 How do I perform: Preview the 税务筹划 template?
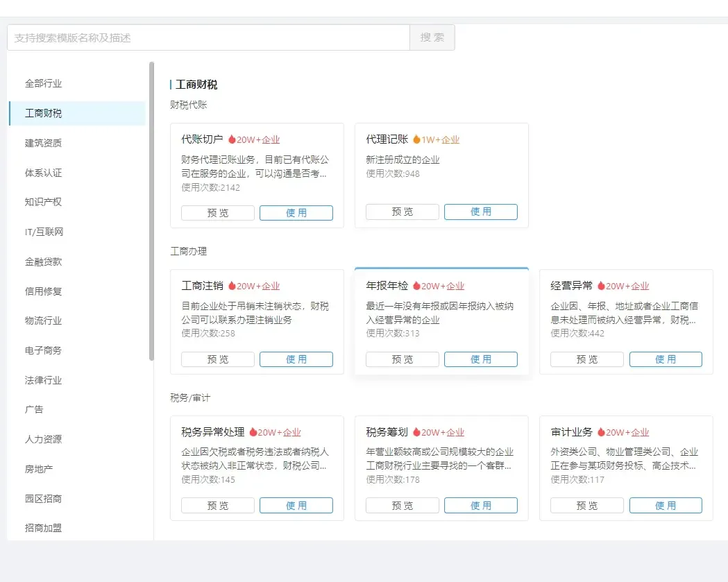click(x=402, y=506)
